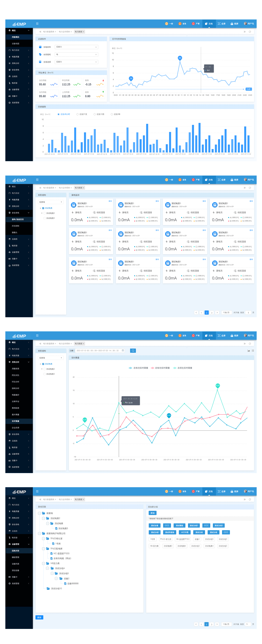Viewport: 262px width, 644px height.
Task: Select the 1号库 file icon in tree
Action: (x=53, y=544)
